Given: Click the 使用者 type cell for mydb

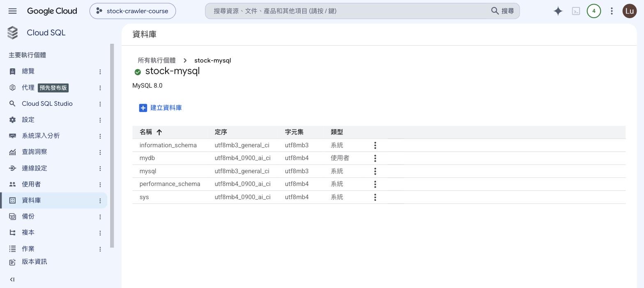Looking at the screenshot, I should [x=340, y=158].
